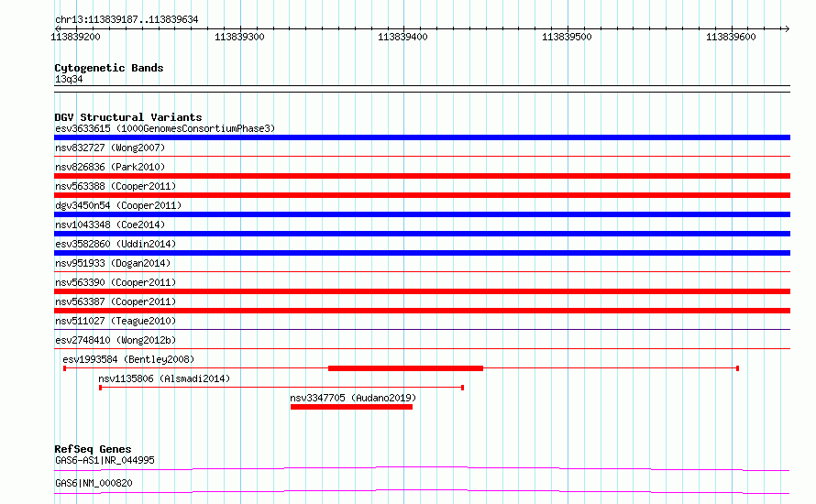Open nsv563387 (Cooper2011) variant label

(x=116, y=301)
